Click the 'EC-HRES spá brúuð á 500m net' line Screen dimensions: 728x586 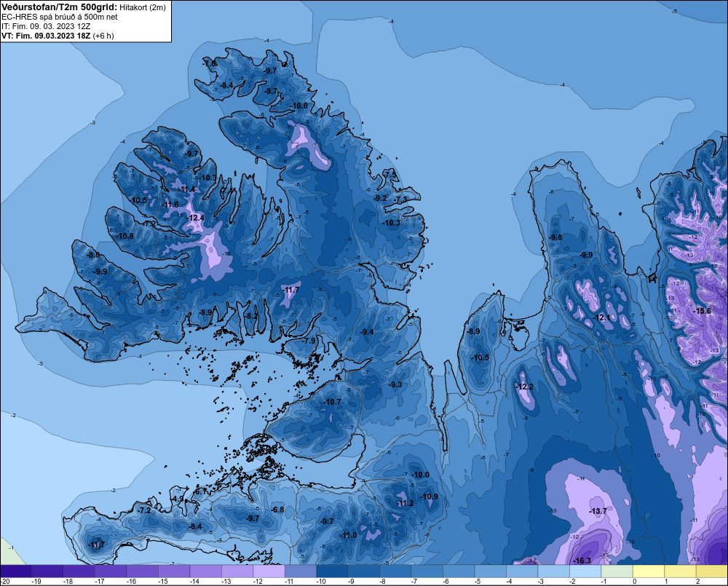(x=60, y=17)
